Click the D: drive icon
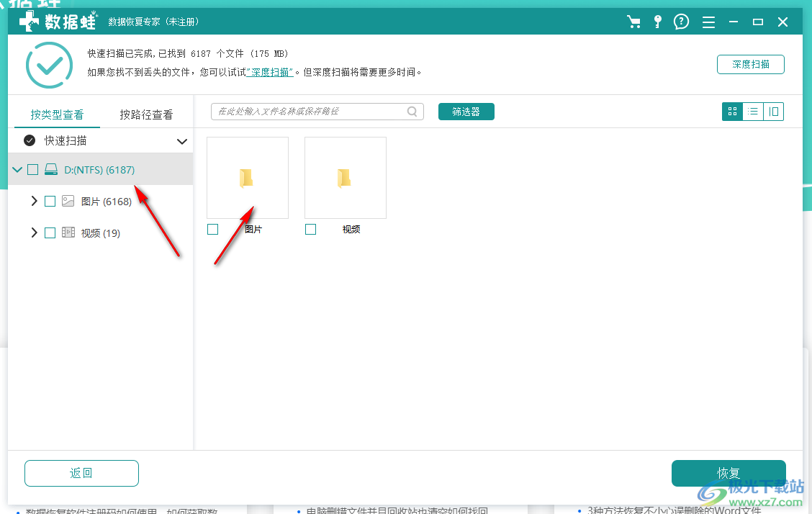 click(x=50, y=169)
